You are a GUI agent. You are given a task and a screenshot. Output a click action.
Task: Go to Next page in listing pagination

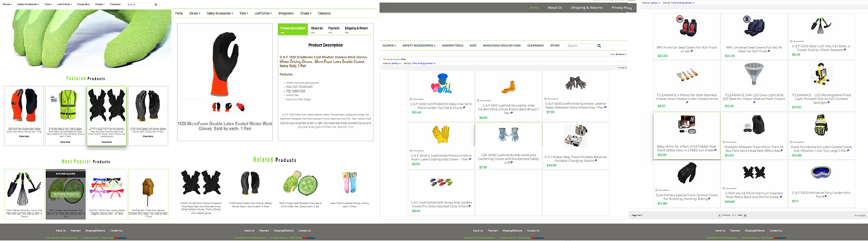tap(739, 215)
